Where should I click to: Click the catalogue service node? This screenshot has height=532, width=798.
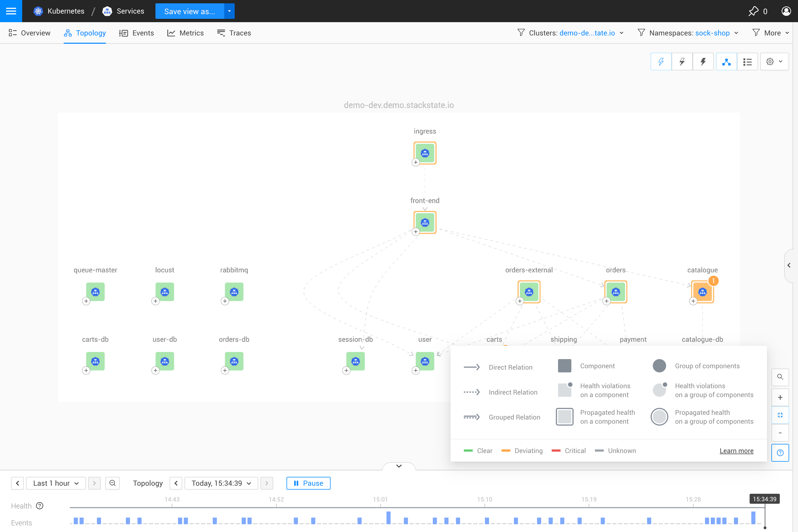coord(702,292)
